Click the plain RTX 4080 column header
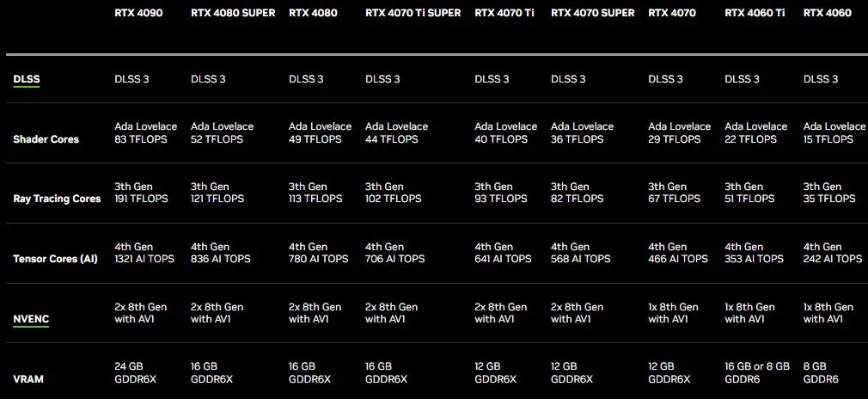 click(x=313, y=13)
